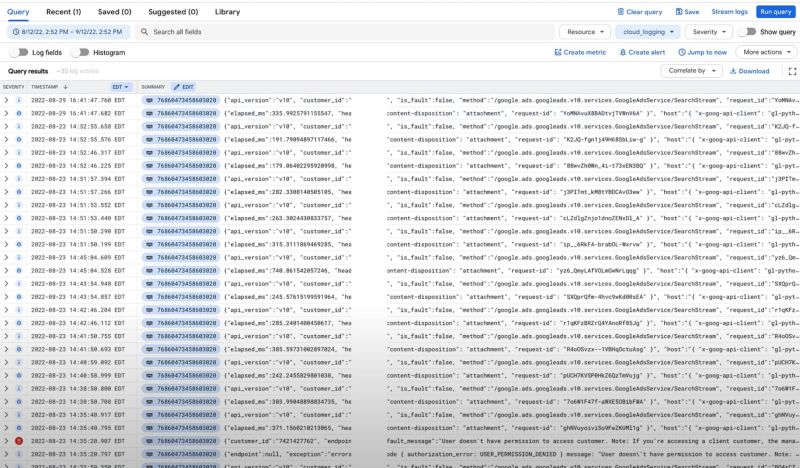The image size is (800, 468).
Task: Click resource chip in row 14:42:46.204
Action: [181, 310]
